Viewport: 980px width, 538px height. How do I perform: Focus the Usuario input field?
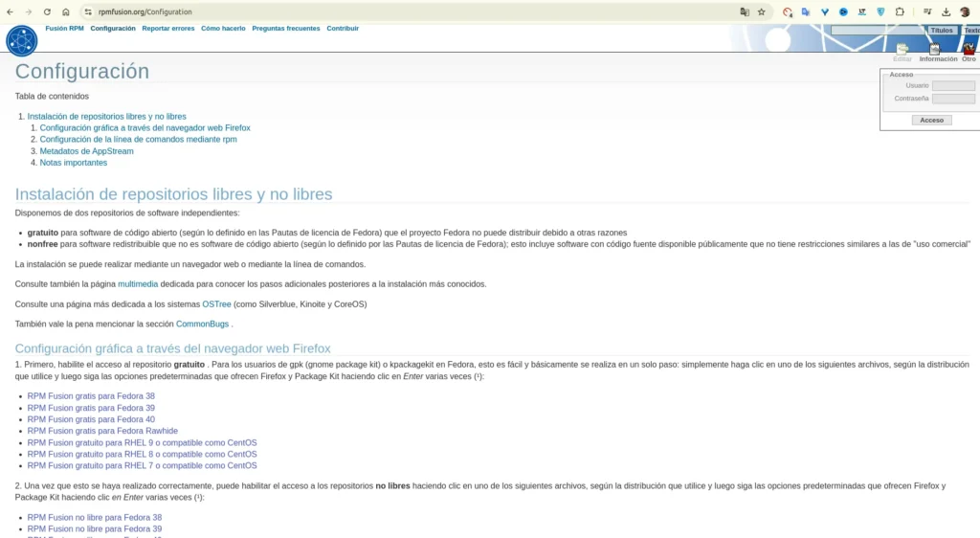point(953,85)
